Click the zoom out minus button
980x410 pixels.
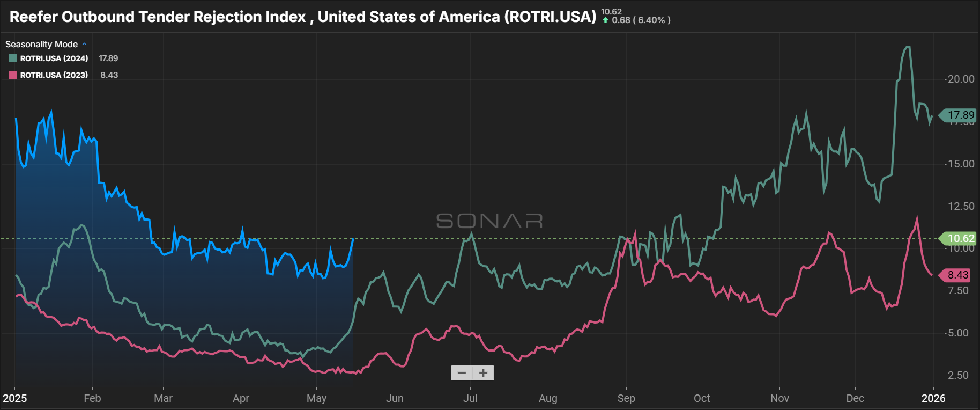[x=462, y=372]
